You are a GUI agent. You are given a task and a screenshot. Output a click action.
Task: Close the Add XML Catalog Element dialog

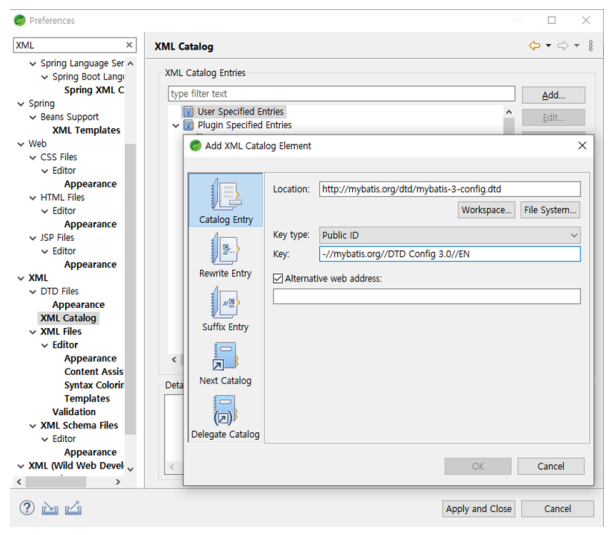[582, 146]
